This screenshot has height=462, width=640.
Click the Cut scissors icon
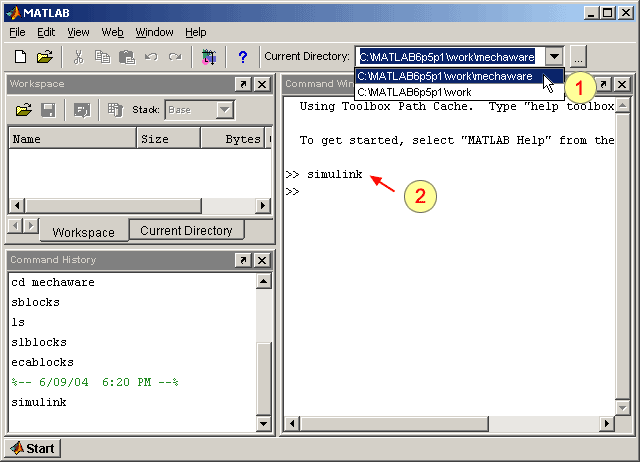click(78, 57)
